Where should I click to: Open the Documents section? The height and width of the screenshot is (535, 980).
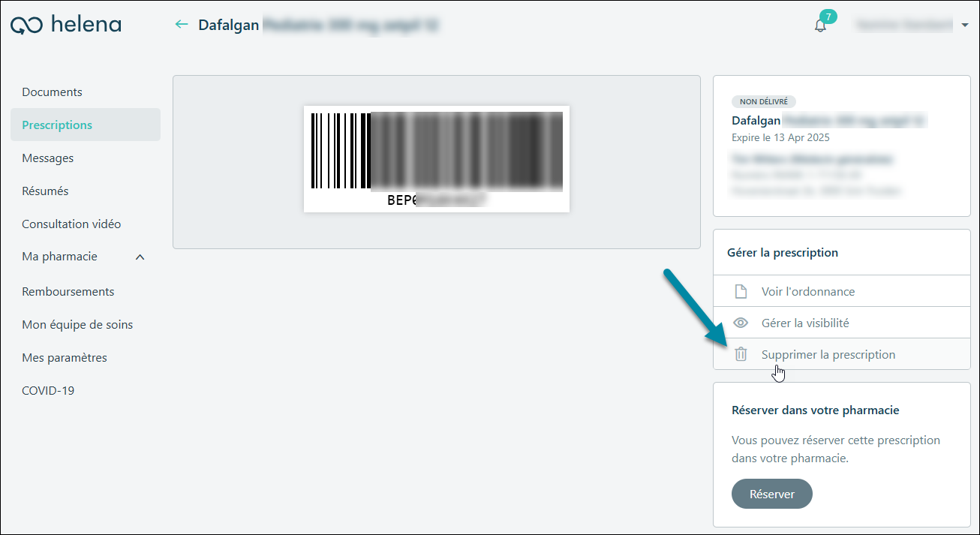click(x=52, y=92)
